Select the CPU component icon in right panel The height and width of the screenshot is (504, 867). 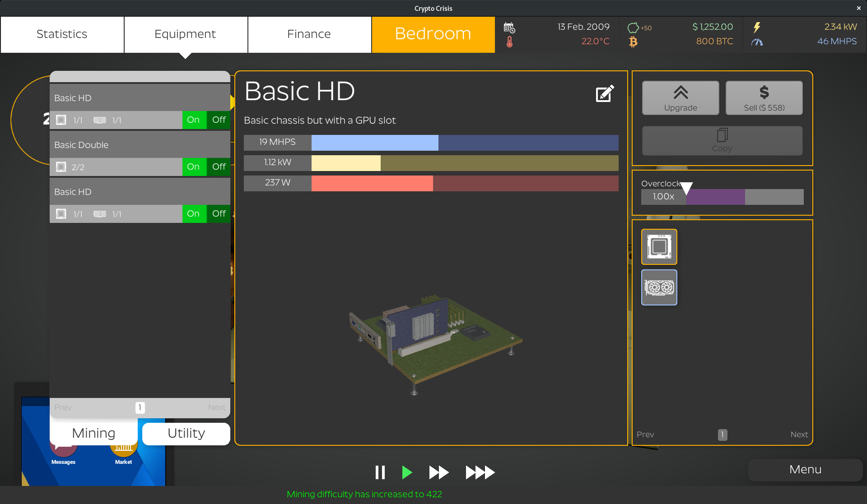point(659,246)
